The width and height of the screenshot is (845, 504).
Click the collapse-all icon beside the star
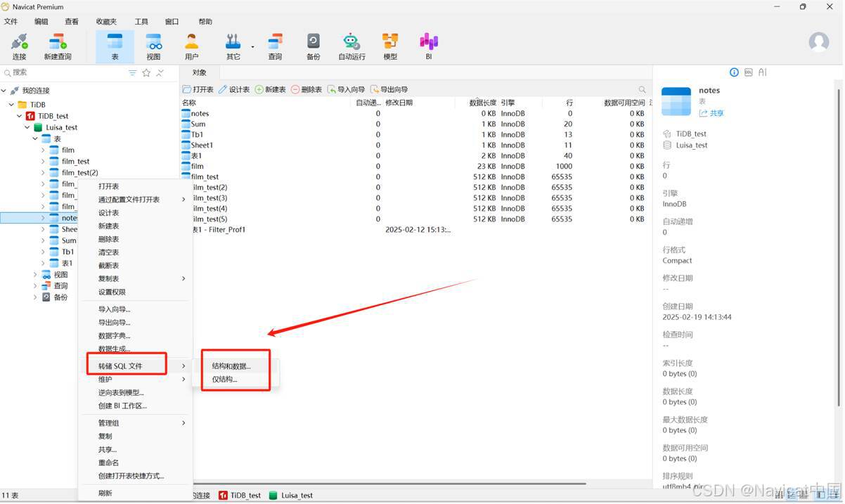(x=160, y=72)
